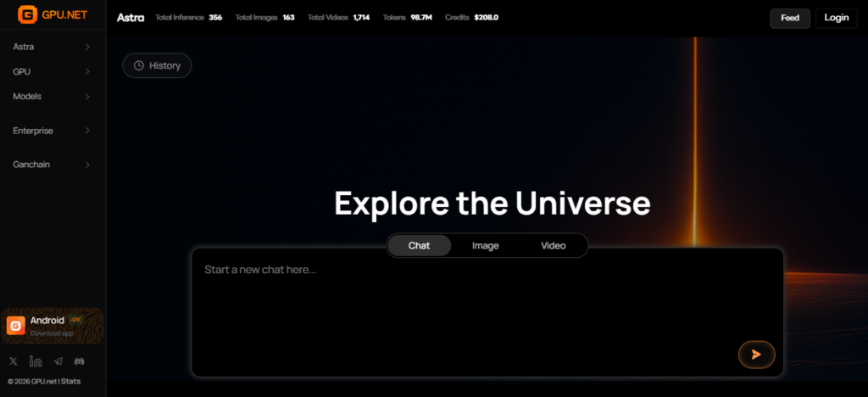The image size is (868, 397).
Task: Open the X (Twitter) social link
Action: tap(14, 362)
